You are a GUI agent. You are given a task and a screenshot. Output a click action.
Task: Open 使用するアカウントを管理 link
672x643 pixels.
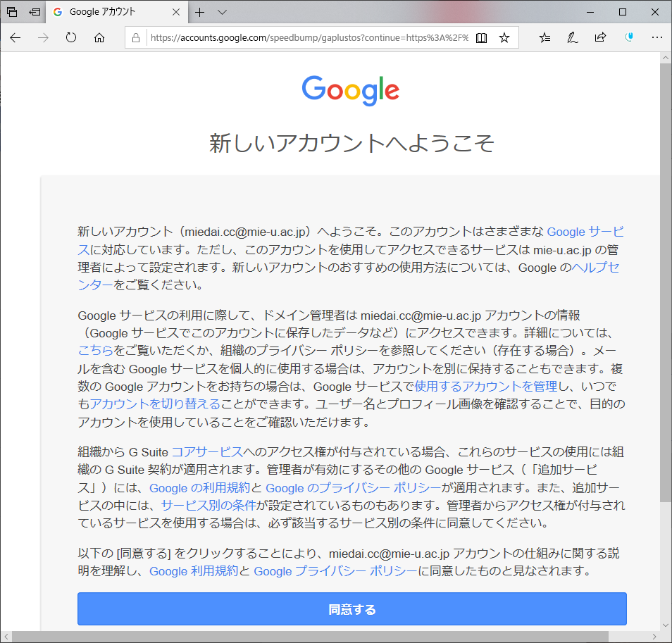[x=486, y=387]
